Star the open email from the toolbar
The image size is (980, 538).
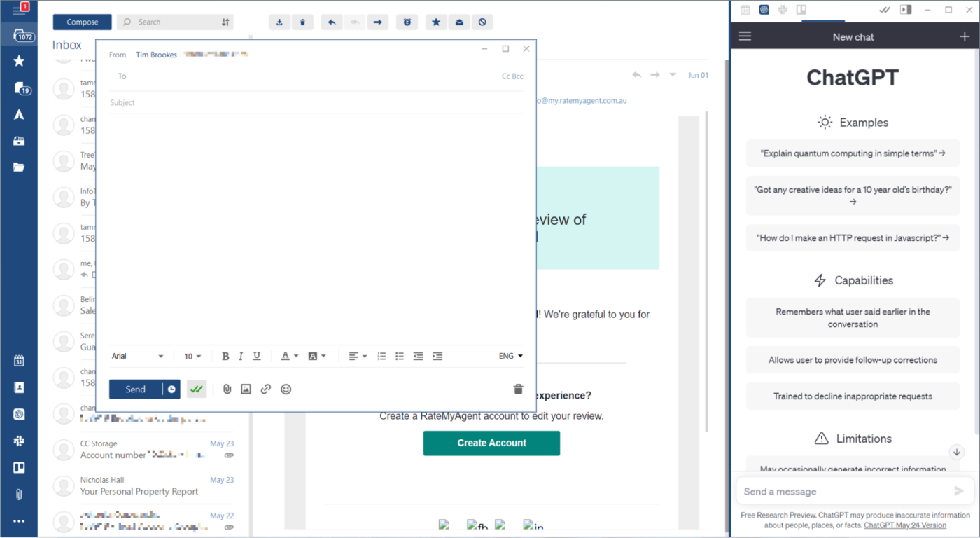(436, 22)
